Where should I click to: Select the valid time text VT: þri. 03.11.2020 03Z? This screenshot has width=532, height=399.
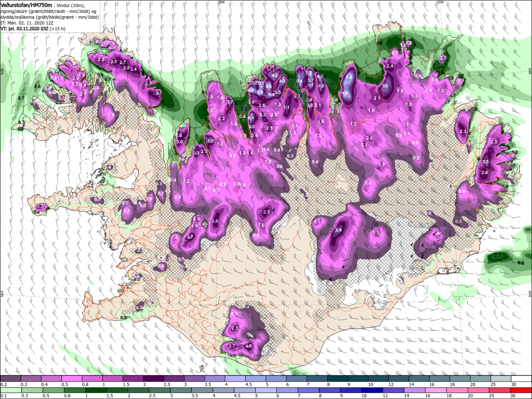coord(25,29)
